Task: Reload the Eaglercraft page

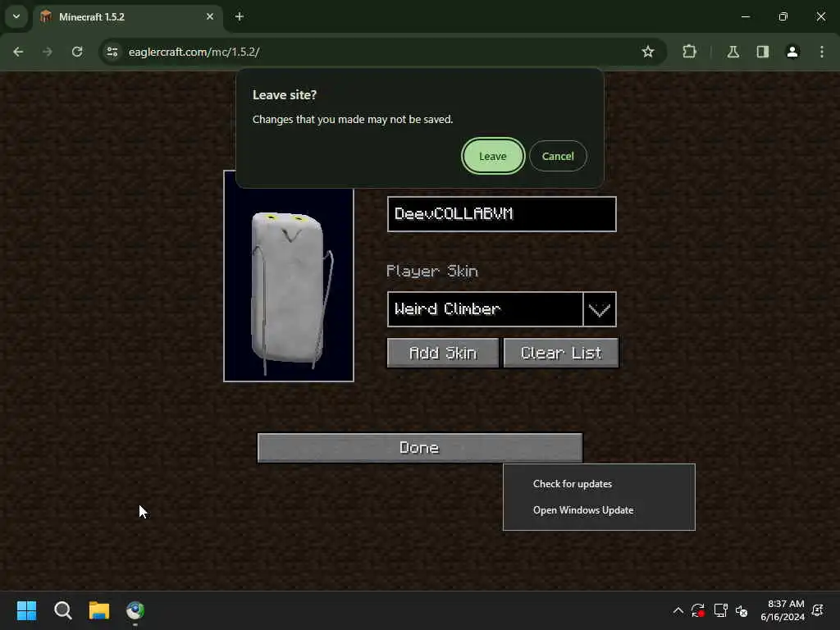Action: pyautogui.click(x=77, y=52)
